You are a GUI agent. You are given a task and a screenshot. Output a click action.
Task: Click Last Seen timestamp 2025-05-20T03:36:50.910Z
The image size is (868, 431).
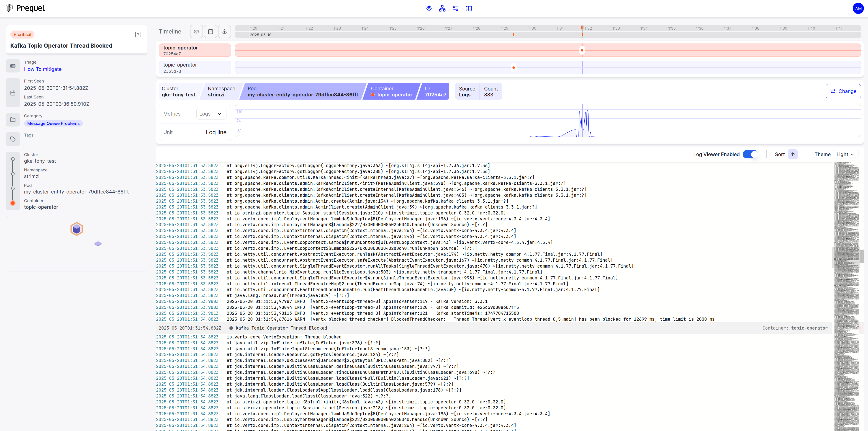point(56,104)
